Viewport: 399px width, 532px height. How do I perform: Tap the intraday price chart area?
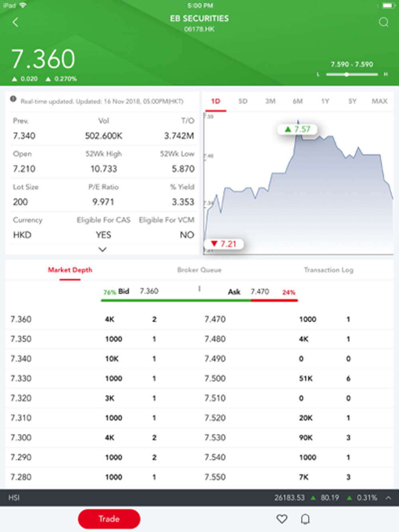tap(298, 183)
